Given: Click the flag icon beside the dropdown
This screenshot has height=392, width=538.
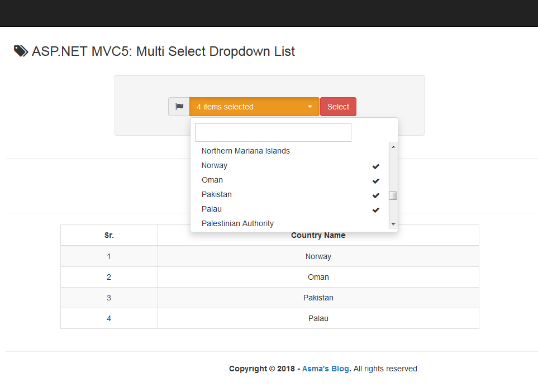Looking at the screenshot, I should tap(179, 106).
